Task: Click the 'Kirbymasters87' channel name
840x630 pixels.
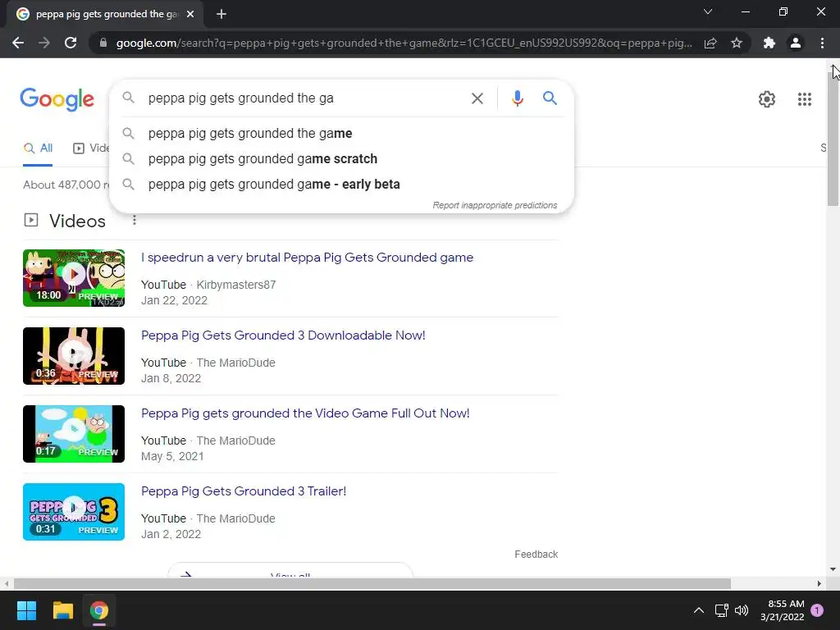Action: [x=236, y=285]
